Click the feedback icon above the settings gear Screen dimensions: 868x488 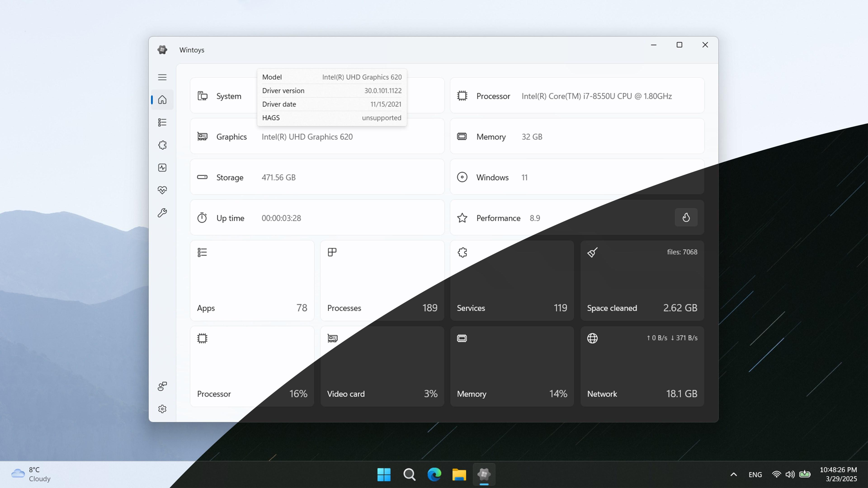pyautogui.click(x=163, y=386)
